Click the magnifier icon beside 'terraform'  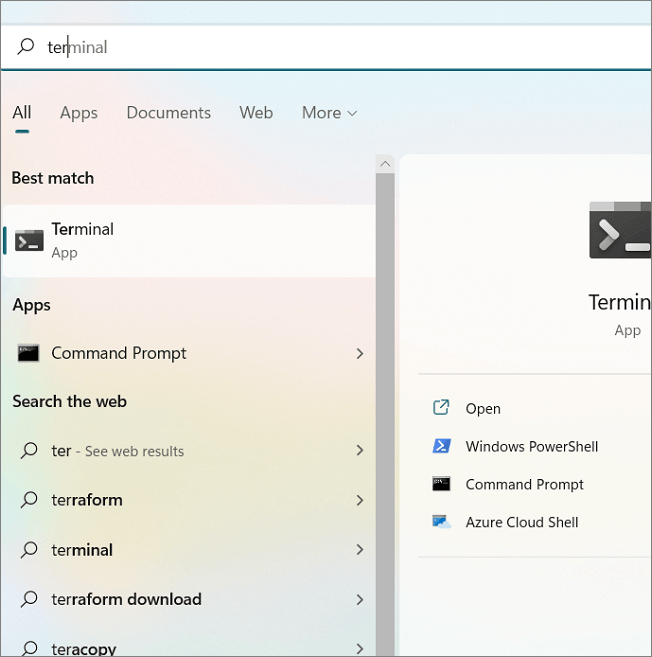click(29, 500)
